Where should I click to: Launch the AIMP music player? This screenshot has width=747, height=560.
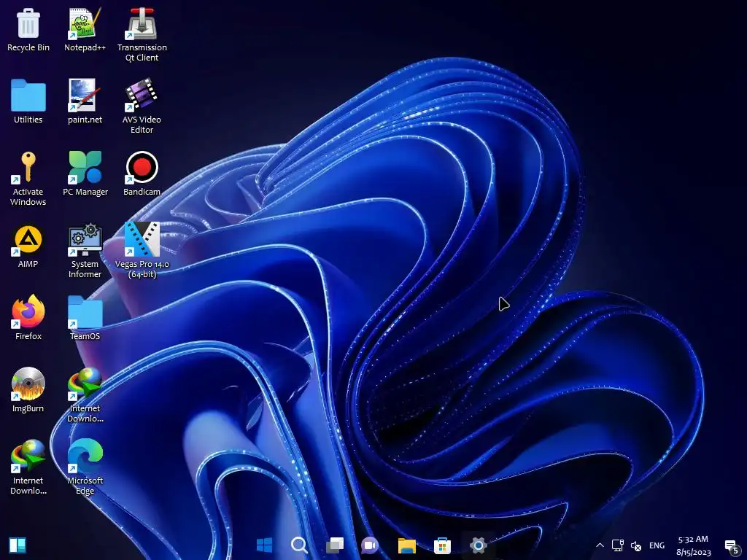click(28, 246)
